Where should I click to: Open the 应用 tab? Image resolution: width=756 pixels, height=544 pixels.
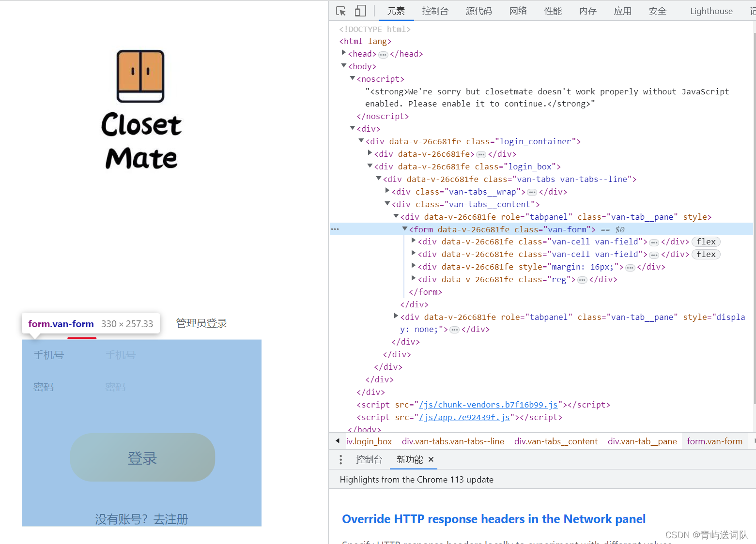click(622, 11)
